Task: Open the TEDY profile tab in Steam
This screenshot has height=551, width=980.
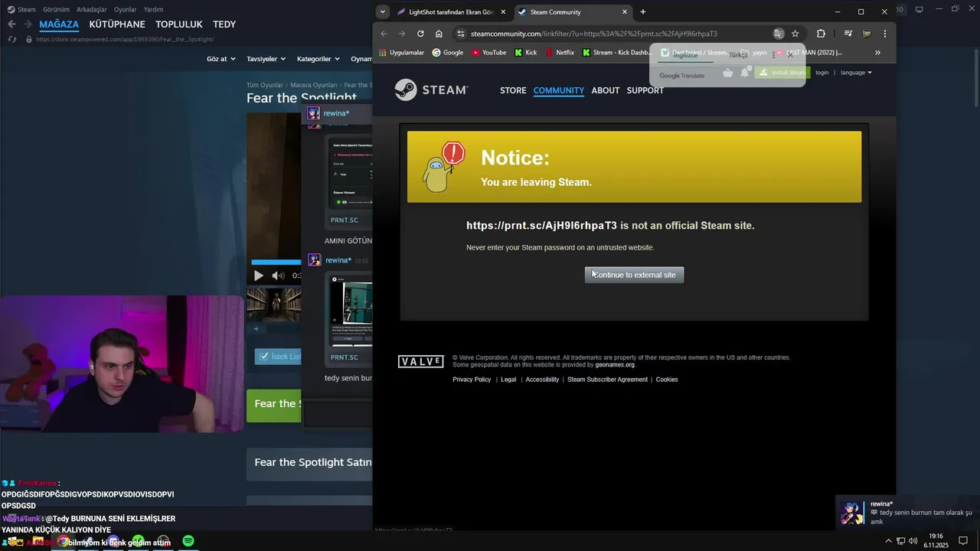Action: point(224,24)
